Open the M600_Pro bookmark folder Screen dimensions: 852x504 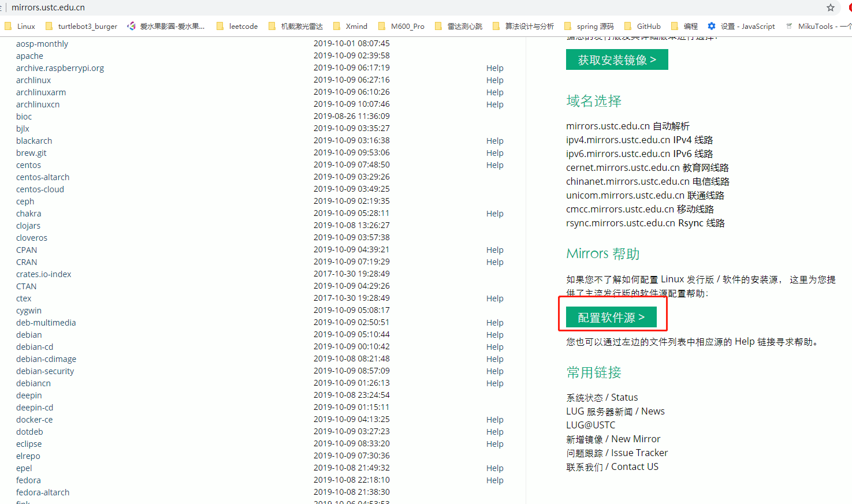pos(401,26)
